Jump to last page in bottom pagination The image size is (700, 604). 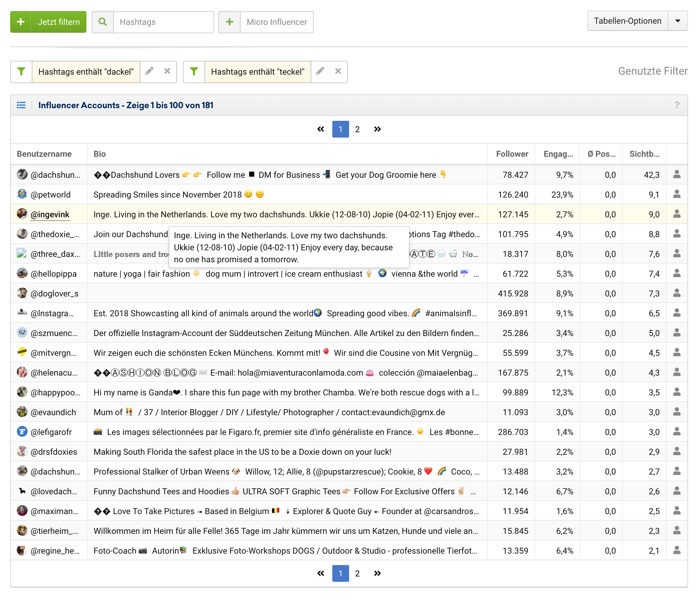377,573
